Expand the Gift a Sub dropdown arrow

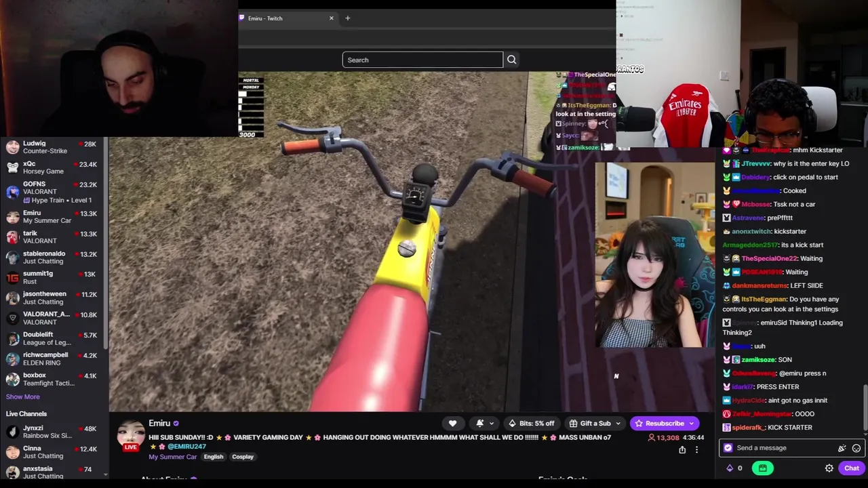pyautogui.click(x=617, y=424)
